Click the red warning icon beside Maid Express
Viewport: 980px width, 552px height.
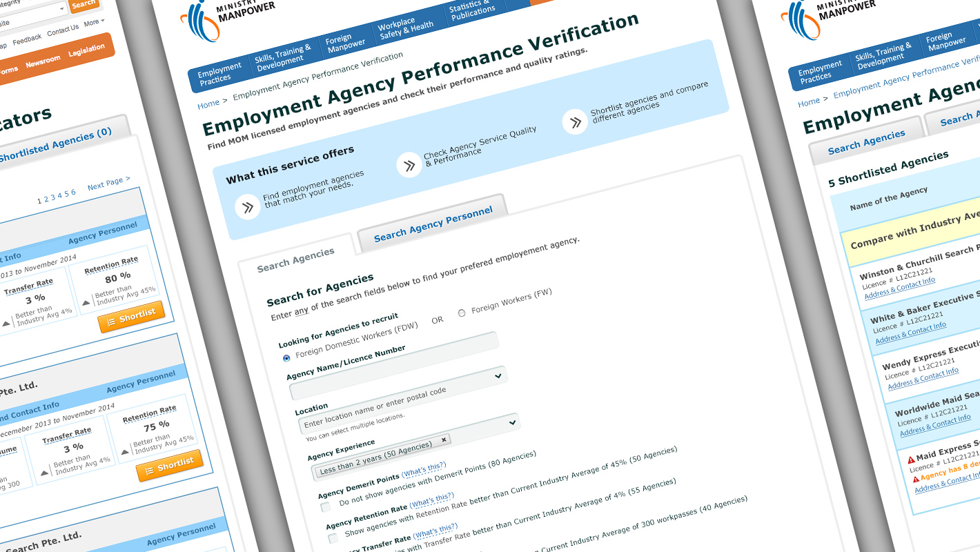[x=911, y=459]
